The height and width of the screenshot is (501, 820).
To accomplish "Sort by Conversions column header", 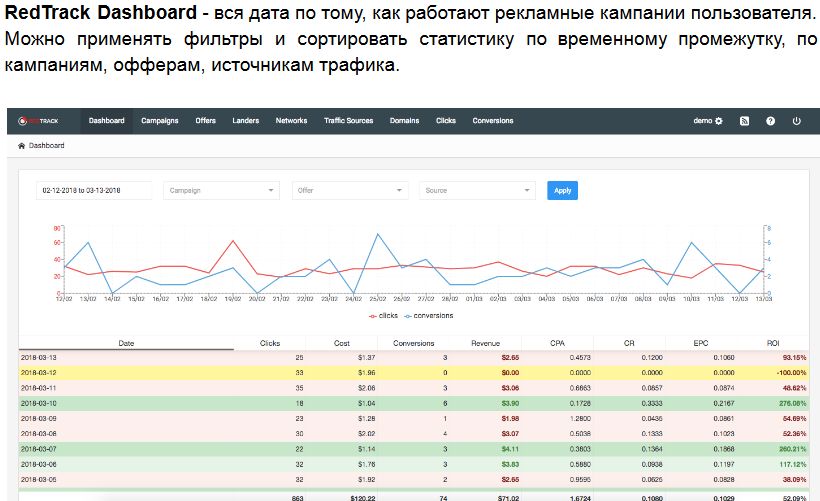I will click(x=414, y=343).
